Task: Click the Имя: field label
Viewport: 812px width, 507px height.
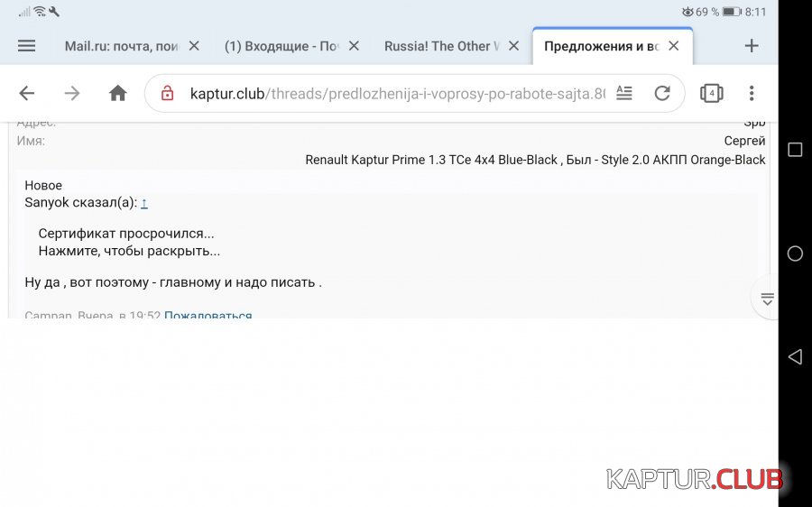Action: coord(31,141)
